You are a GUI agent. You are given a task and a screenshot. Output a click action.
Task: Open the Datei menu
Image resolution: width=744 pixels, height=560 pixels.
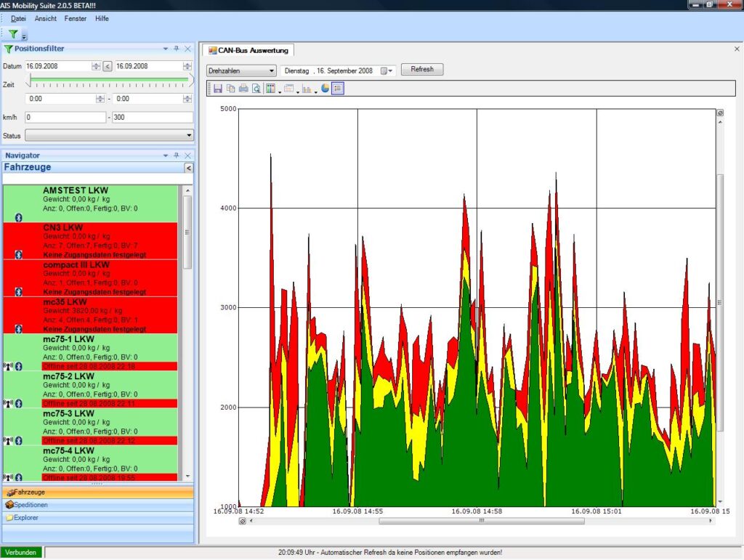tap(18, 18)
